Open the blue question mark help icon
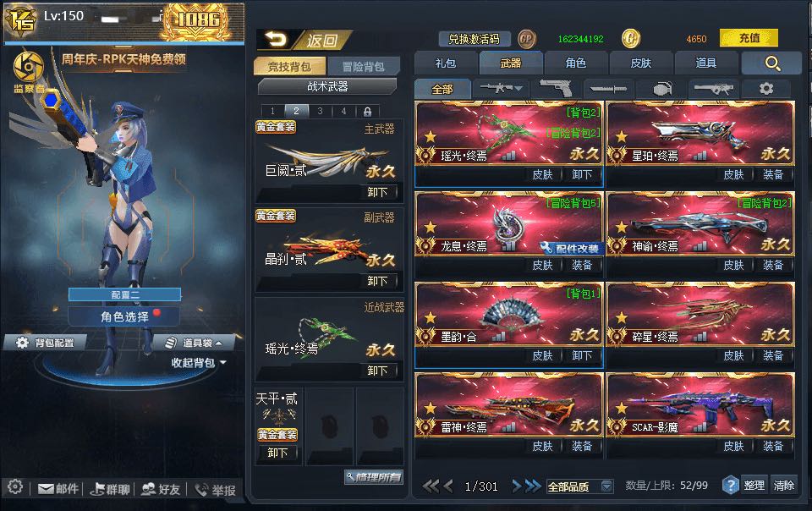812x511 pixels. tap(730, 485)
